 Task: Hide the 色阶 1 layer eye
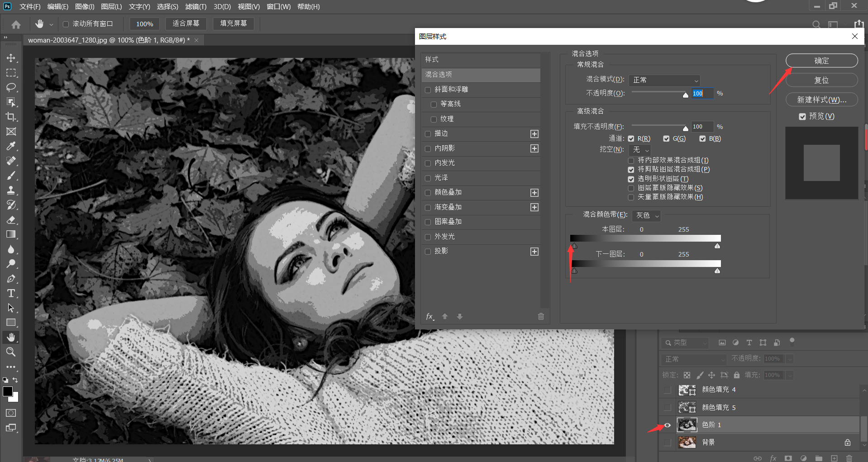(x=667, y=425)
